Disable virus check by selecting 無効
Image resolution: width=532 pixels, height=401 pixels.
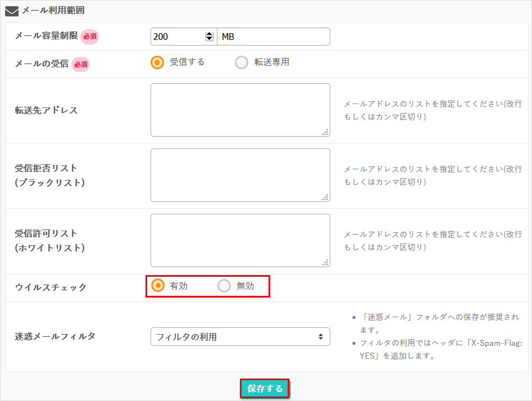(x=224, y=286)
